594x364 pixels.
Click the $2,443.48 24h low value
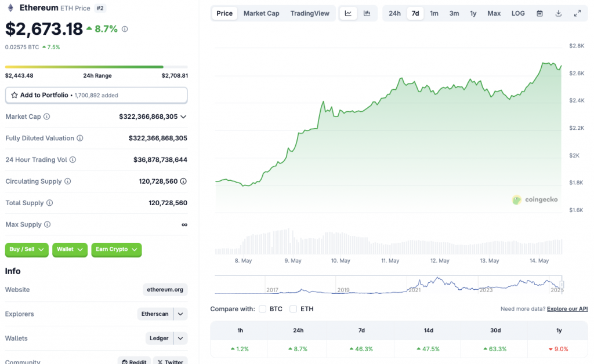[19, 76]
